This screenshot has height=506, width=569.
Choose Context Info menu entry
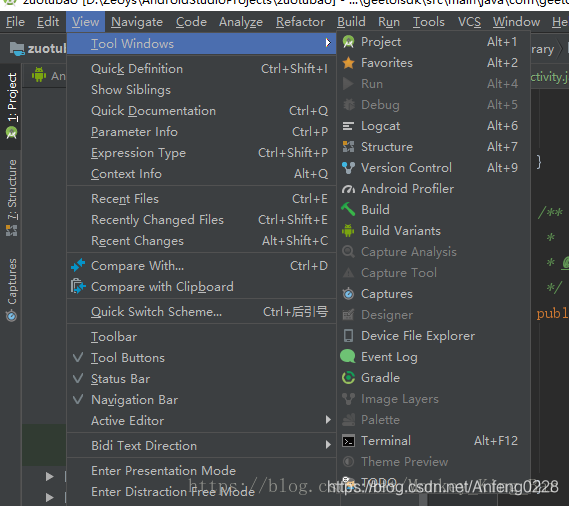tap(201, 174)
